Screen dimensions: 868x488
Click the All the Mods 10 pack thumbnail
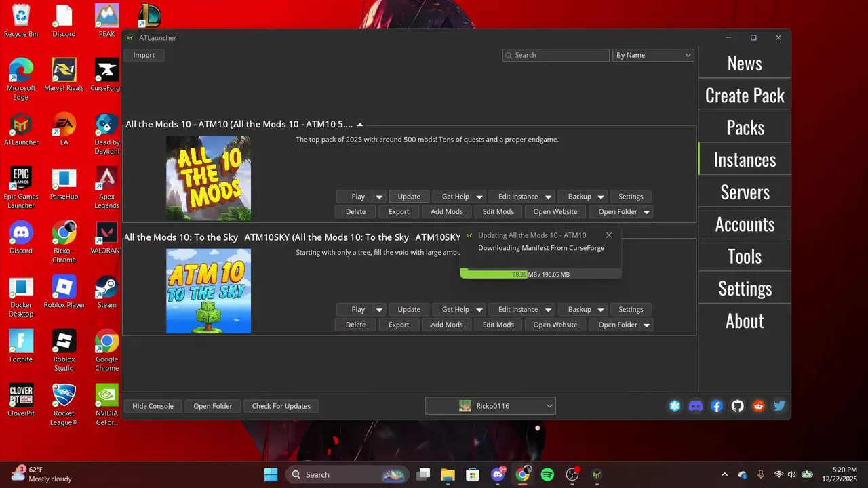pyautogui.click(x=208, y=178)
